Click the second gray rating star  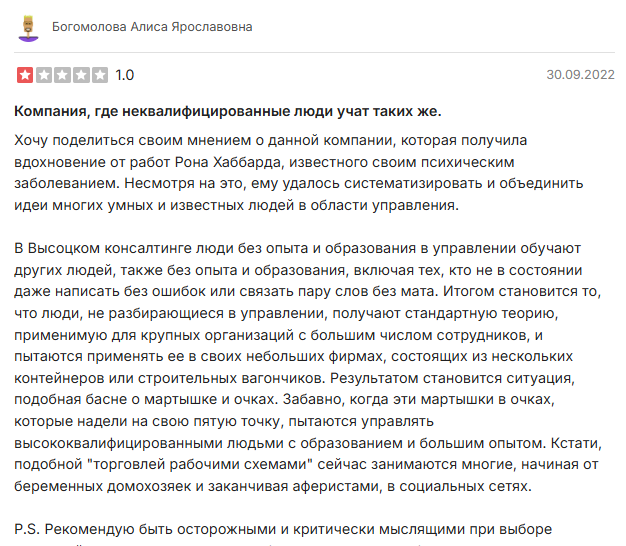(x=43, y=74)
